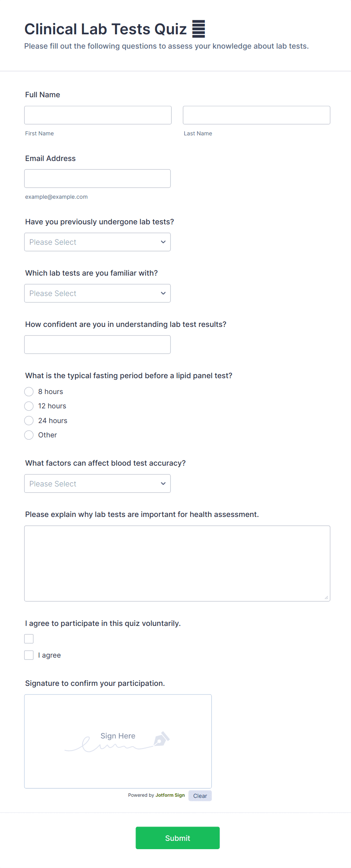Pick the Other fasting period option
The width and height of the screenshot is (351, 868).
29,435
